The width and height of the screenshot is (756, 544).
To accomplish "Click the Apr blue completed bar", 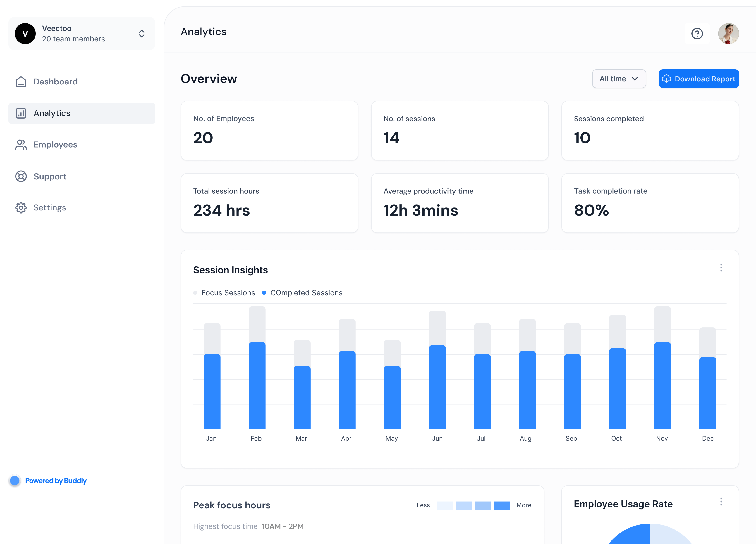I will (347, 390).
